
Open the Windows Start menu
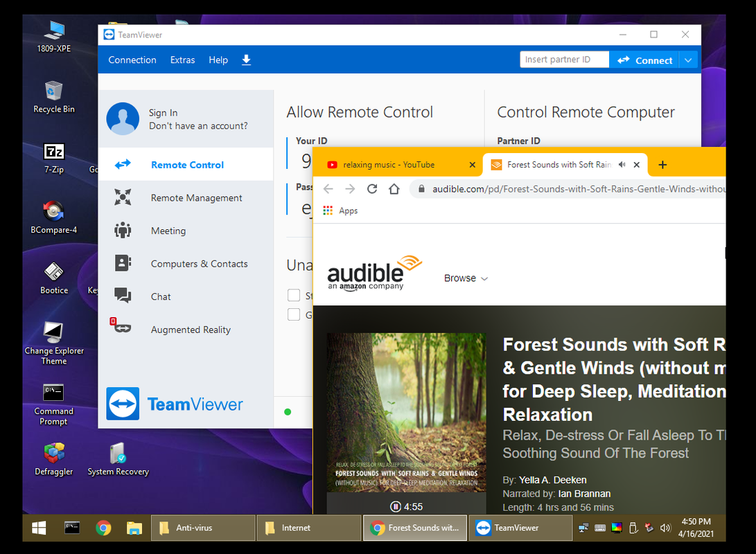[x=39, y=528]
